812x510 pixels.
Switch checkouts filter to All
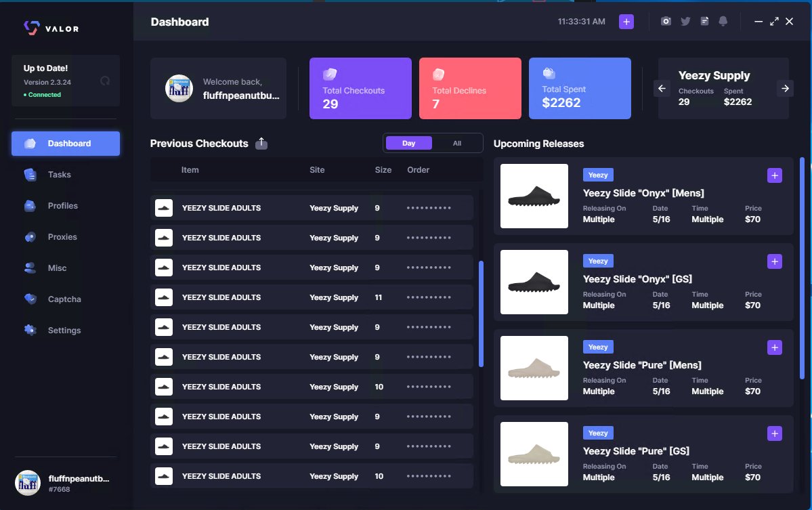(456, 144)
